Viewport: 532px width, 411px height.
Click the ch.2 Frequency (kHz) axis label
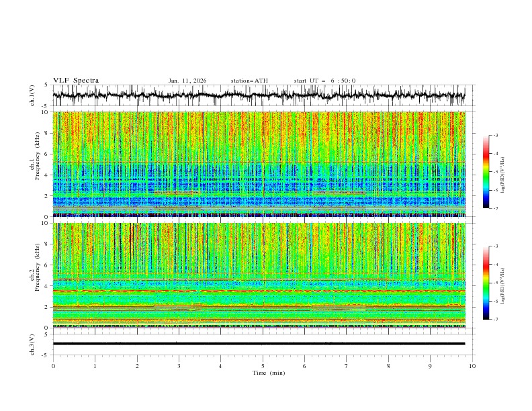(35, 267)
